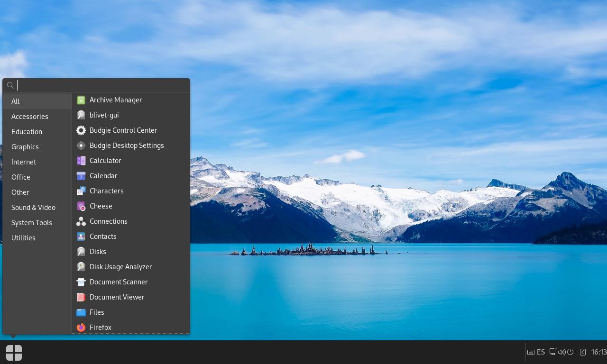Launch the Calculator app

click(130, 161)
